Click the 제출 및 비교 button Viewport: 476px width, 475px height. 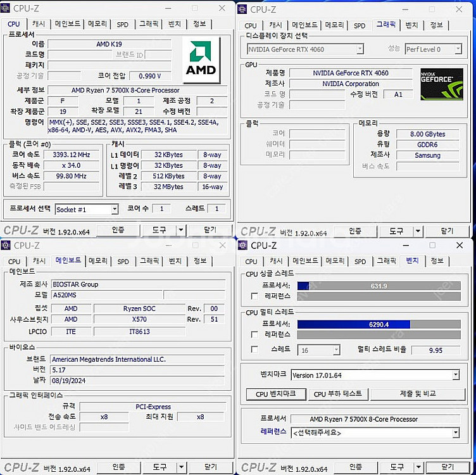418,394
